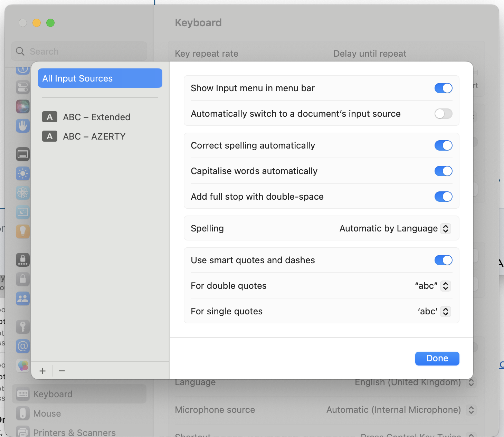Open Internet Accounts settings
This screenshot has width=504, height=437.
pos(22,346)
